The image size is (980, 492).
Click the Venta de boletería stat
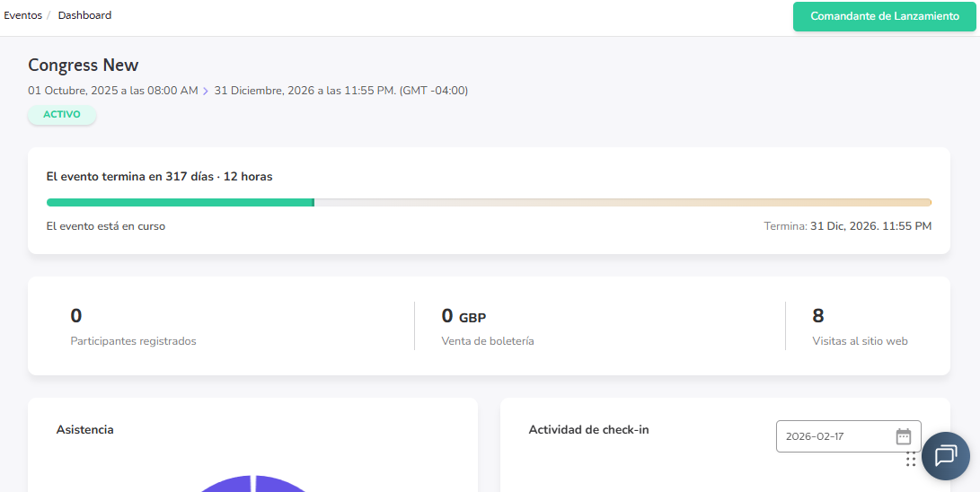pos(488,341)
